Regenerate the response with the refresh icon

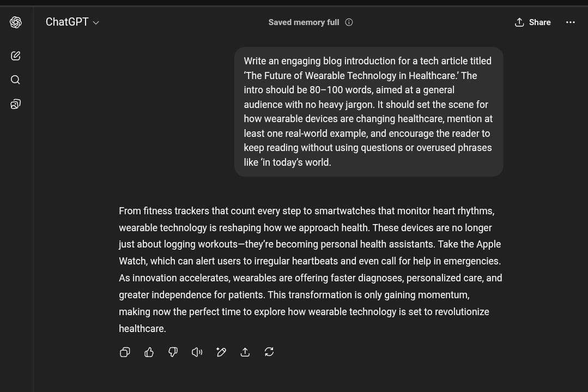click(269, 352)
